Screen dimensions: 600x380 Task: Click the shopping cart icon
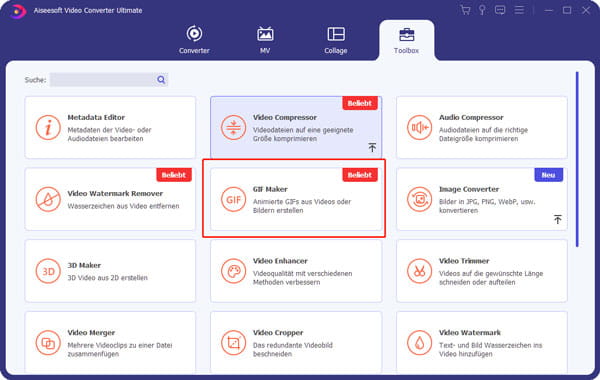[465, 10]
